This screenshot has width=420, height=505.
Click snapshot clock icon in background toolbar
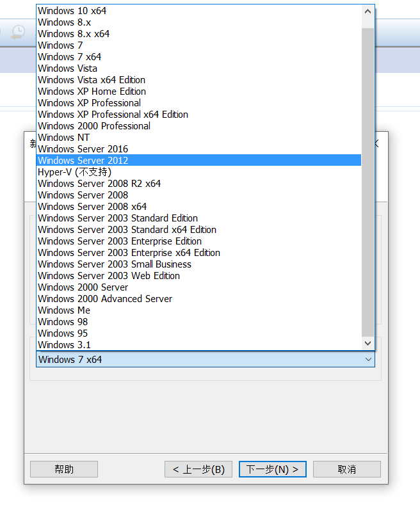(18, 33)
